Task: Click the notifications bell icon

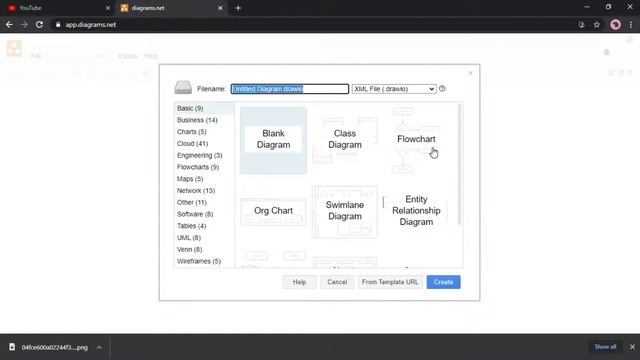Action: (x=607, y=52)
